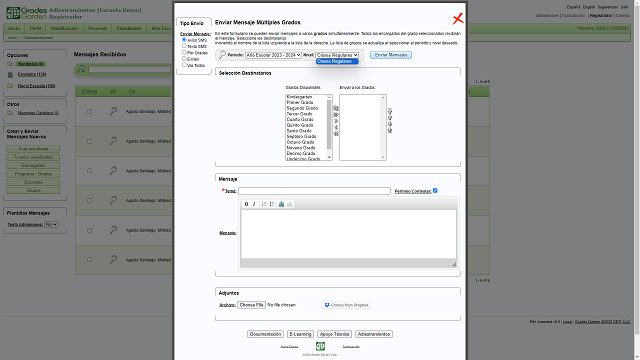Click scrollbar of the available grades list
640x360 pixels.
click(329, 127)
